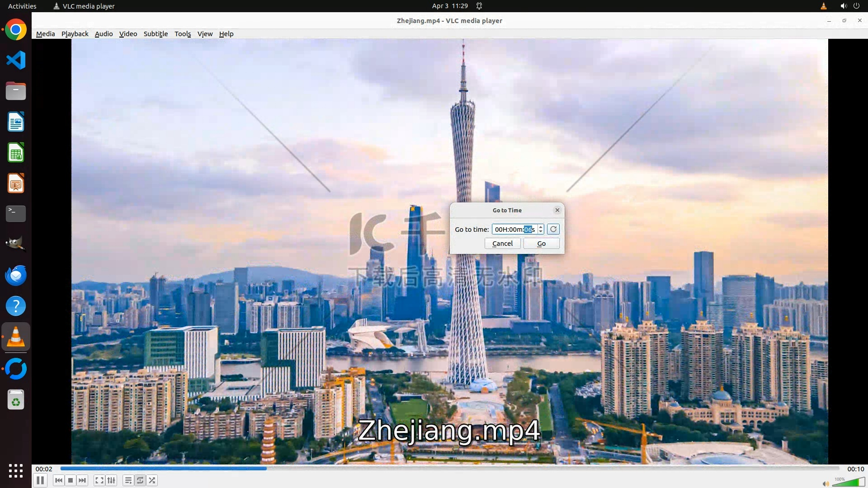Show the playlist panel
868x488 pixels.
click(128, 480)
